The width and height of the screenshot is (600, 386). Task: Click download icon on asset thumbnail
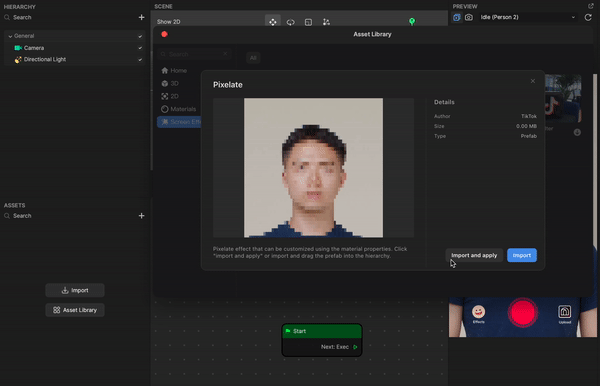(x=577, y=132)
